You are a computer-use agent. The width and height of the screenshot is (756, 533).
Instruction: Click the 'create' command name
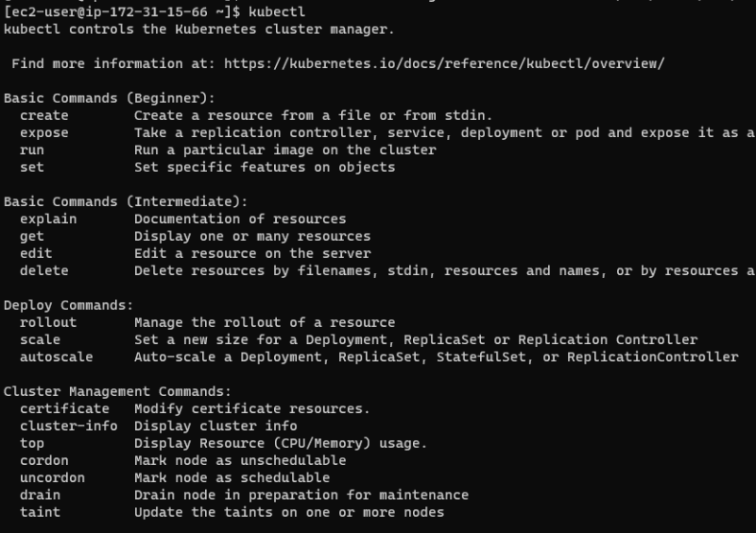[x=43, y=115]
